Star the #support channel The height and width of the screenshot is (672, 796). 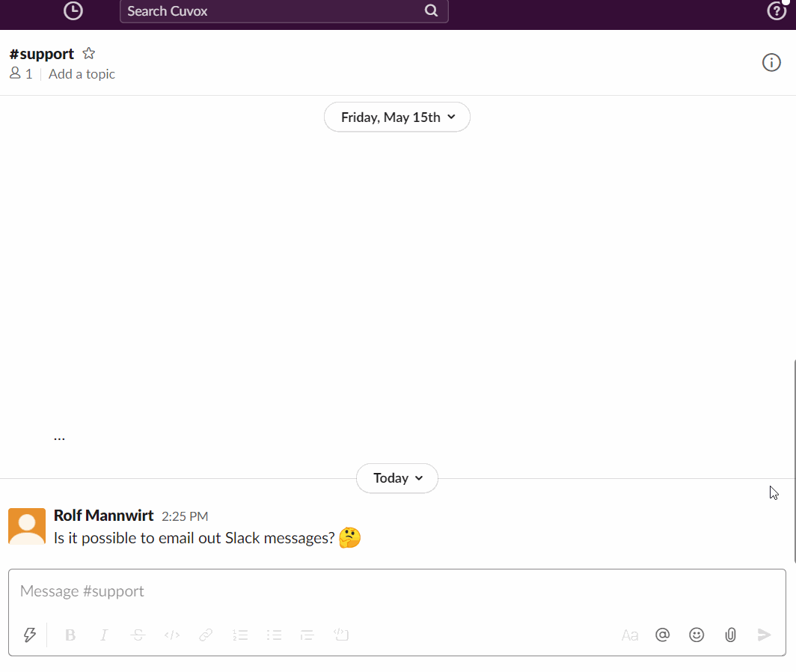click(x=89, y=53)
